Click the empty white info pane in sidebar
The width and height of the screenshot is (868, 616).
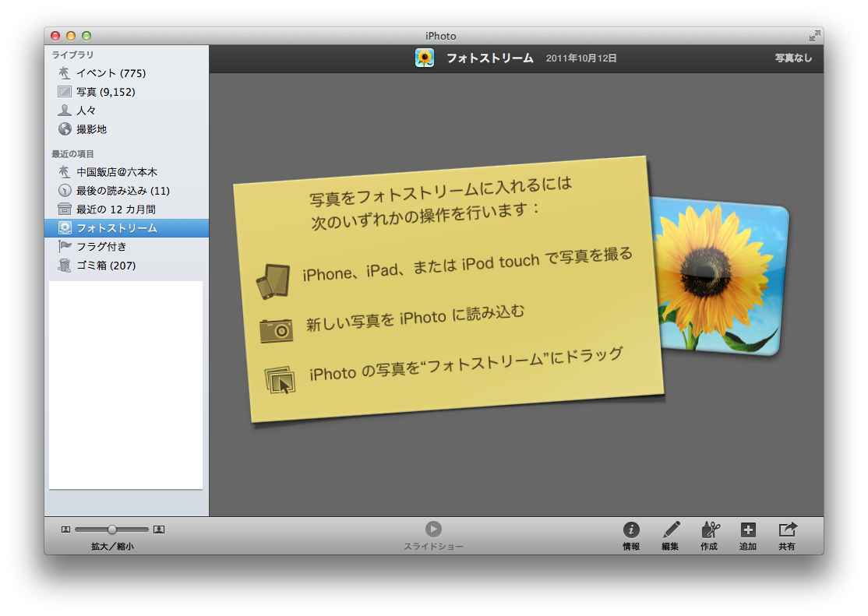[125, 385]
